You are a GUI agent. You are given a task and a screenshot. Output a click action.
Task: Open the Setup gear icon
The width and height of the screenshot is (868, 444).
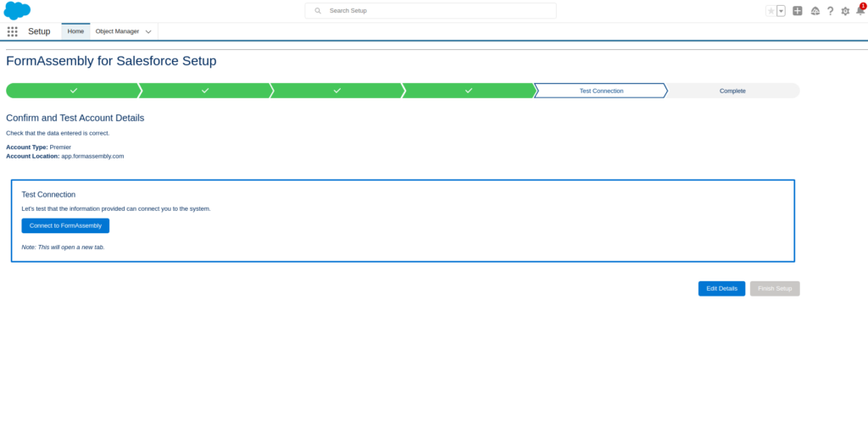click(845, 11)
